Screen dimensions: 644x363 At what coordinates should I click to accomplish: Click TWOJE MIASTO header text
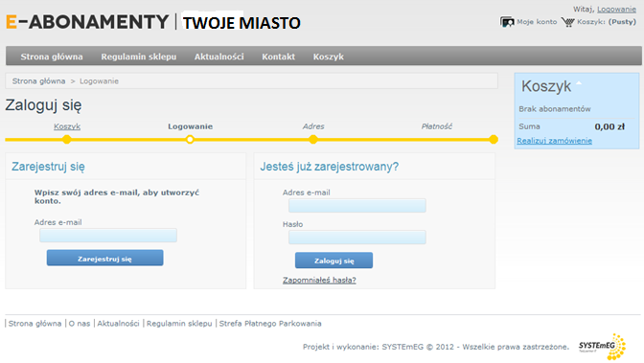click(x=241, y=23)
